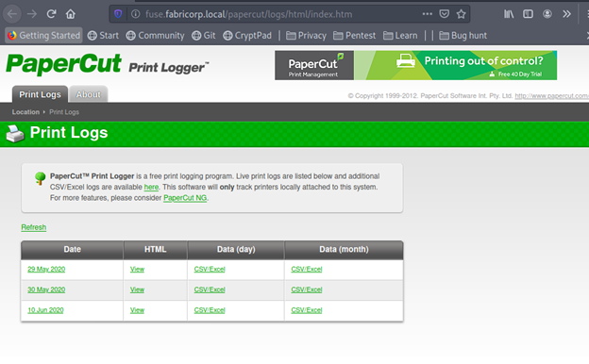View HTML log for 30 May 2020
589x364 pixels.
click(137, 290)
